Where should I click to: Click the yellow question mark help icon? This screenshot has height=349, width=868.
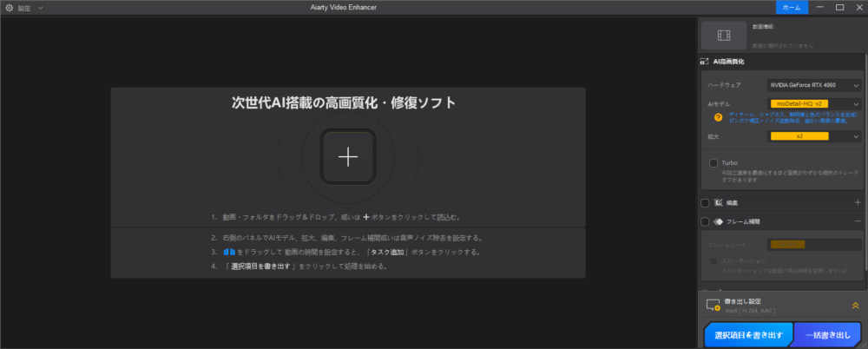pos(718,117)
